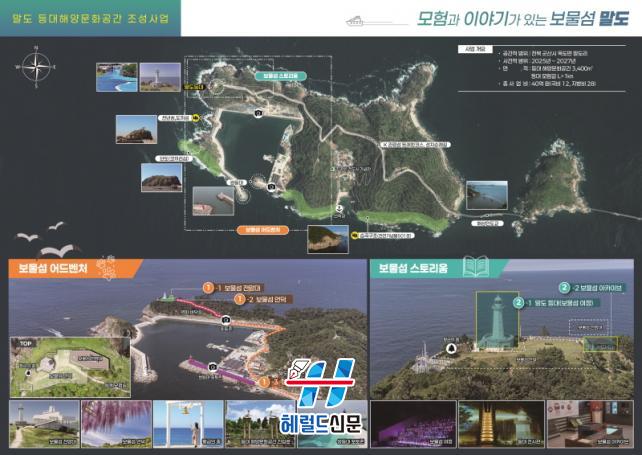Click the compass rose icon
Image resolution: width=642 pixels, height=455 pixels.
click(x=36, y=67)
